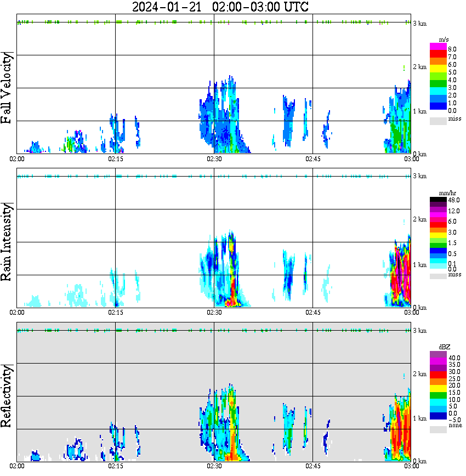This screenshot has height=476, width=466.
Task: Click the plot title date 2024-01-21
Action: point(167,7)
